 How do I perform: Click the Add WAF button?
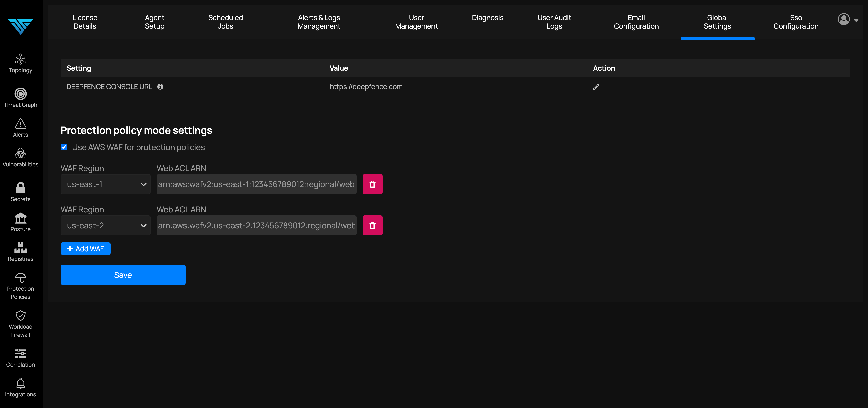point(85,249)
